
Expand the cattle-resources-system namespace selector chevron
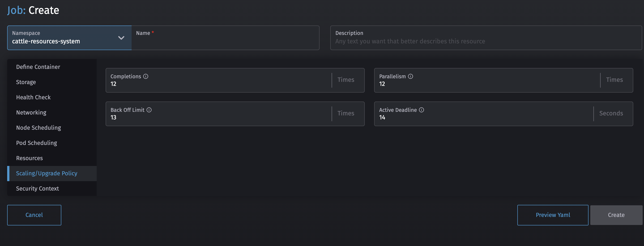[x=122, y=38]
